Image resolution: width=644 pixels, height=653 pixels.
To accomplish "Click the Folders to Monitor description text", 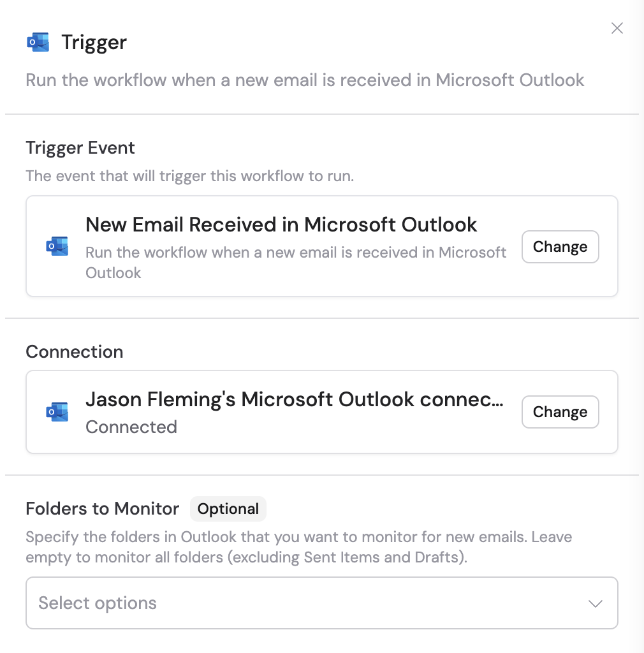I will pos(298,547).
